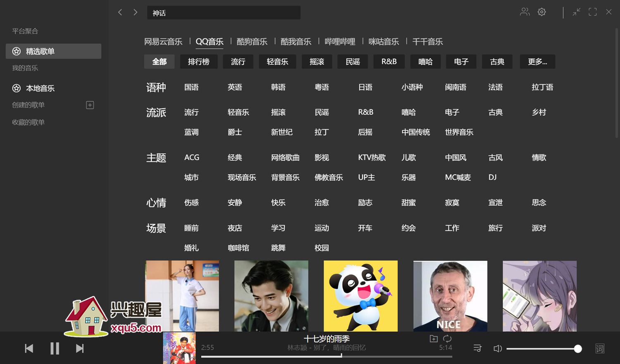The width and height of the screenshot is (620, 364).
Task: Click the song title 十七岁的雨季
Action: click(x=327, y=339)
